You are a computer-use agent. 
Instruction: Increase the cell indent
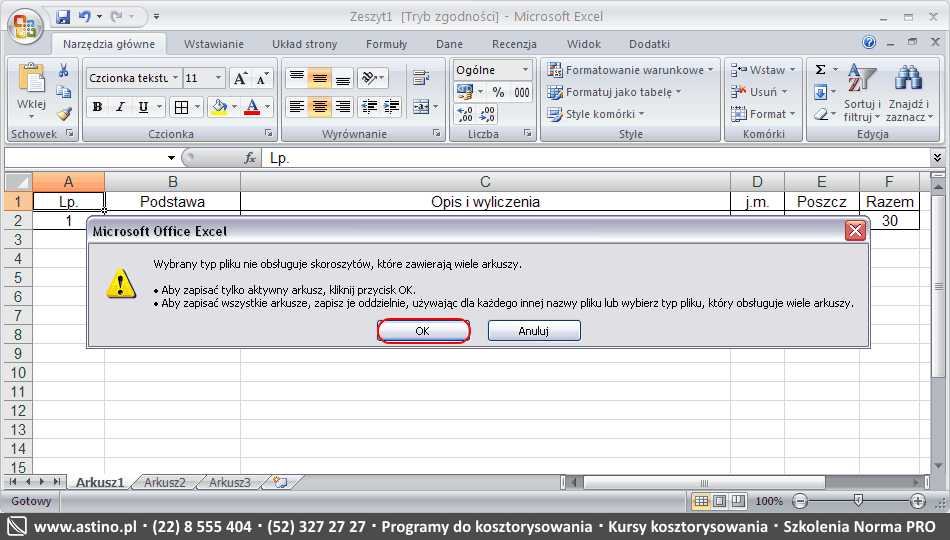(x=391, y=107)
